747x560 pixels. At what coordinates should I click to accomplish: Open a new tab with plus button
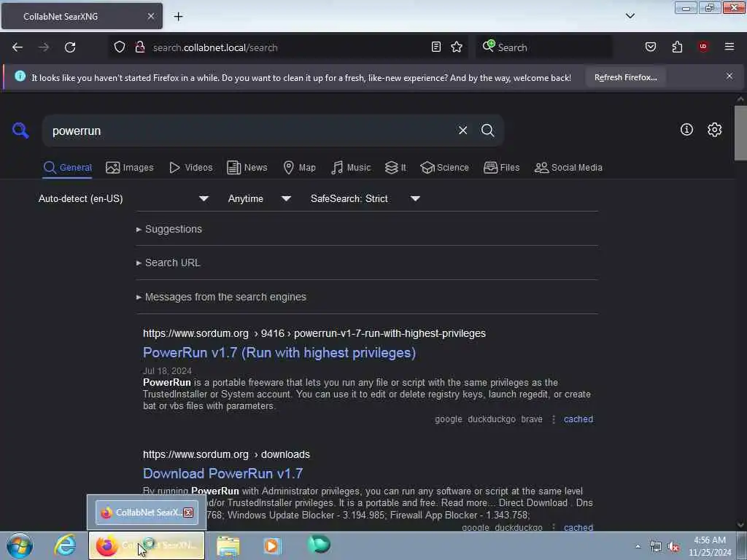178,17
